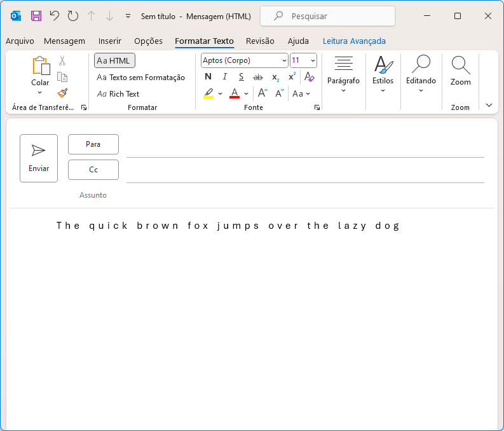504x431 pixels.
Task: Set message format to HTML
Action: pos(114,60)
